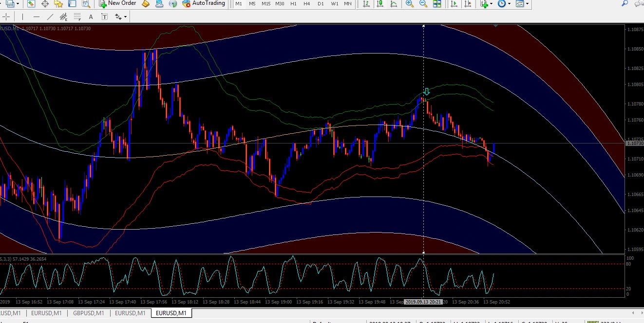Image resolution: width=644 pixels, height=323 pixels.
Task: Select the Crosshair tool
Action: 6,17
